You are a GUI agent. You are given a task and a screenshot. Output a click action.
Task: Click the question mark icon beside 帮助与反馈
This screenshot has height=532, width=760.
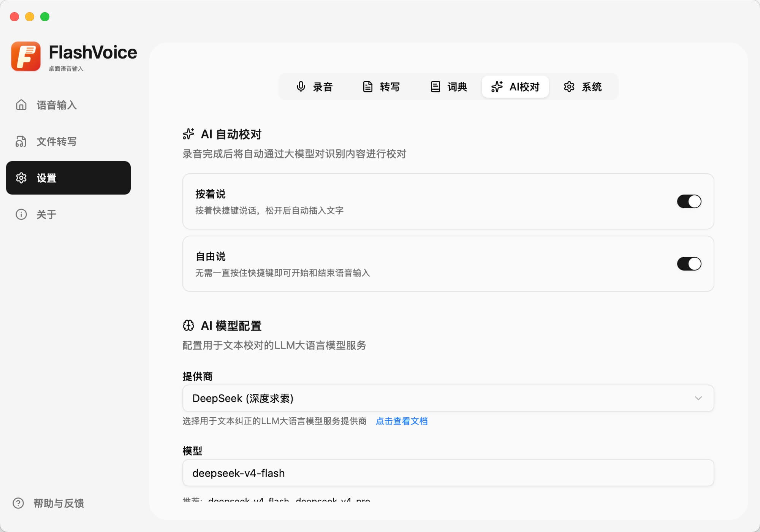[x=18, y=503]
